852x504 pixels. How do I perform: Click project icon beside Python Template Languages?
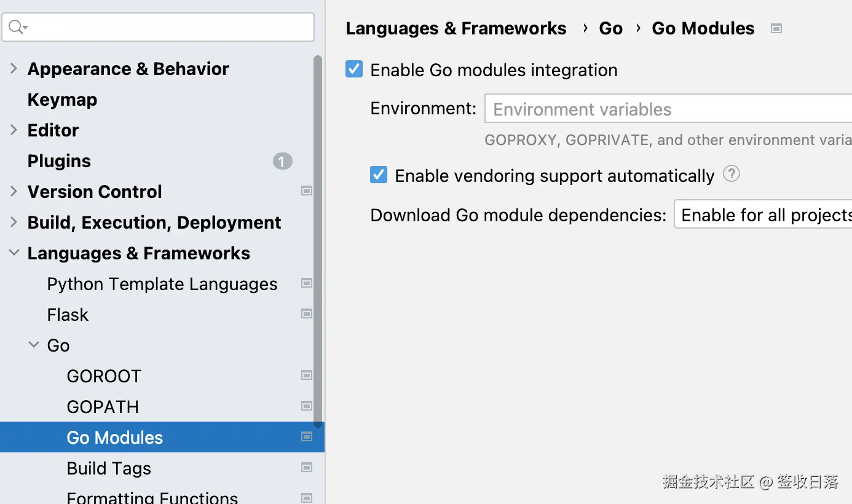pyautogui.click(x=306, y=283)
